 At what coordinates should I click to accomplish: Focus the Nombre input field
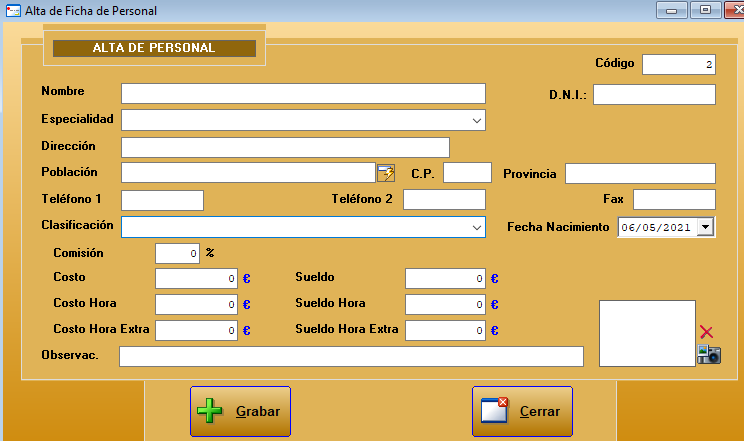pyautogui.click(x=303, y=94)
